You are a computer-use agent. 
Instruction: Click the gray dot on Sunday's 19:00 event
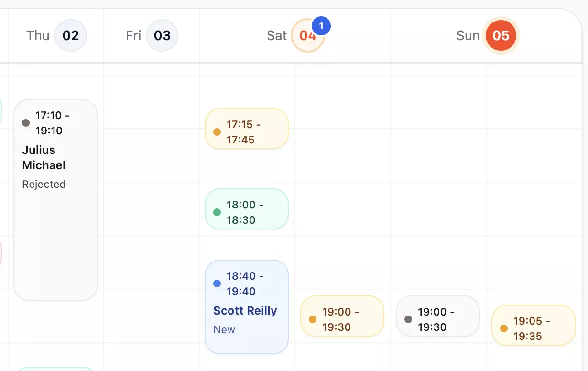[x=408, y=318]
